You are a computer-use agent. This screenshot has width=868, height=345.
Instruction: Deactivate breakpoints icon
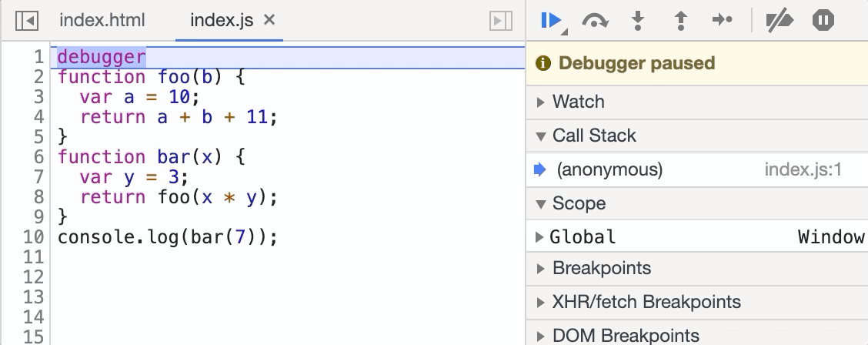click(x=780, y=21)
